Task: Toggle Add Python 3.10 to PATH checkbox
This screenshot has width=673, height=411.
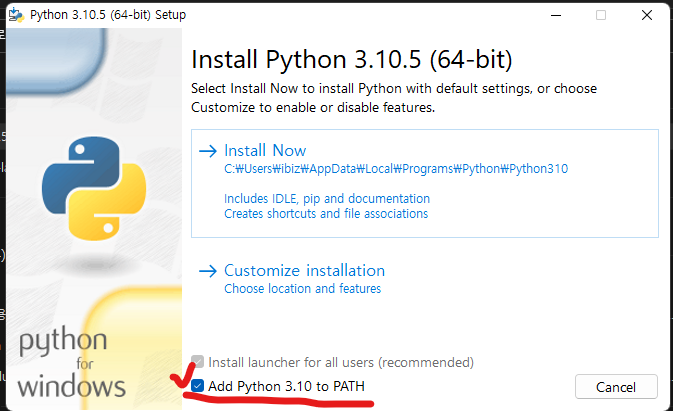Action: [197, 386]
